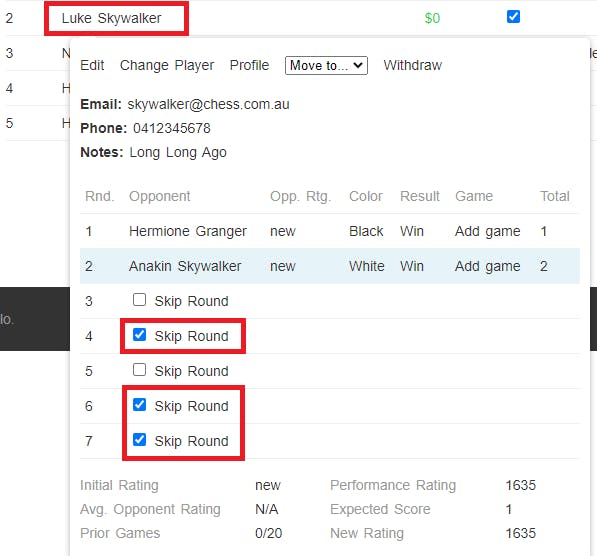Image resolution: width=597 pixels, height=556 pixels.
Task: Click the Win result for round 1
Action: tap(412, 231)
